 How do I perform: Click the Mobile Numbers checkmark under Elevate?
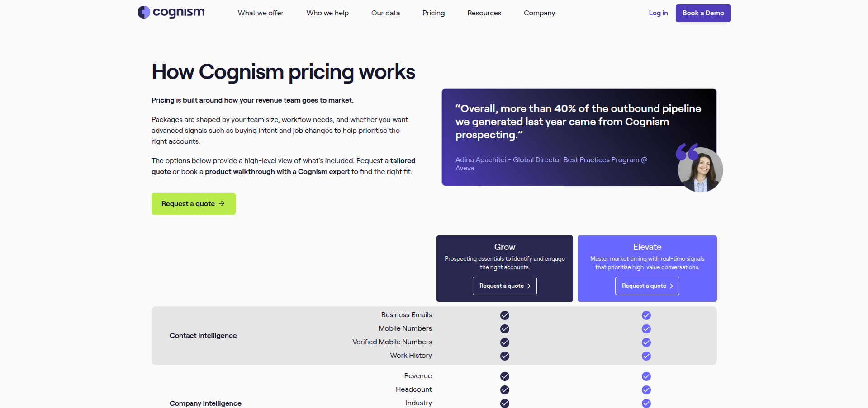646,329
